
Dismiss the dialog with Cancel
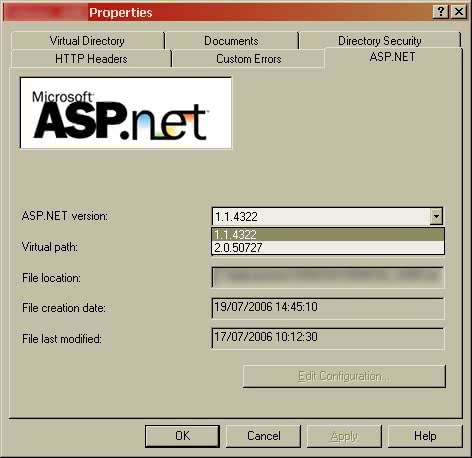click(263, 436)
